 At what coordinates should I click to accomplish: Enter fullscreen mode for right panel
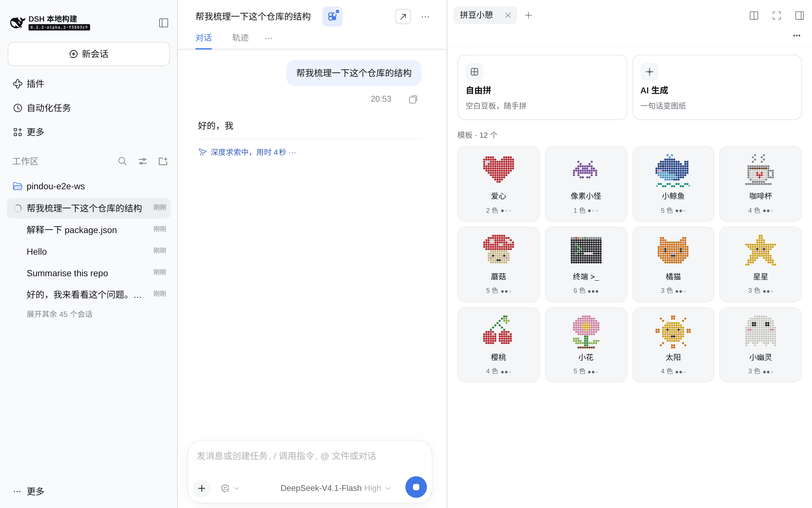pyautogui.click(x=776, y=16)
